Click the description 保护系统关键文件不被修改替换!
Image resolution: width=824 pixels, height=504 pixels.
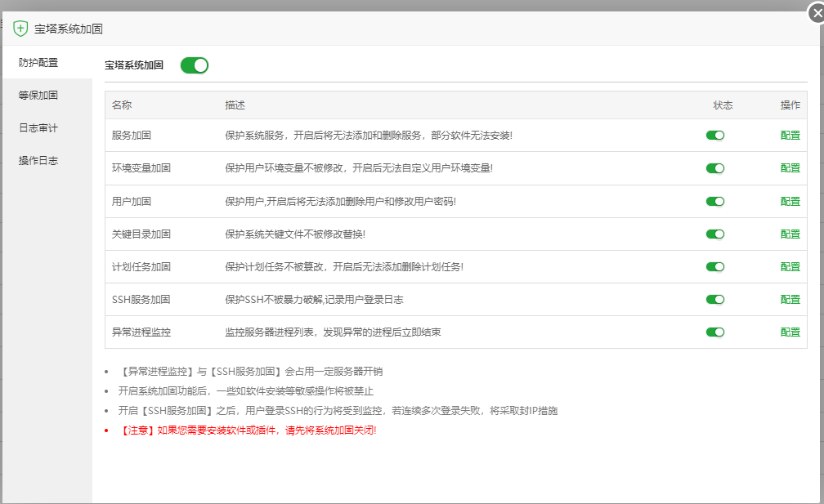295,234
